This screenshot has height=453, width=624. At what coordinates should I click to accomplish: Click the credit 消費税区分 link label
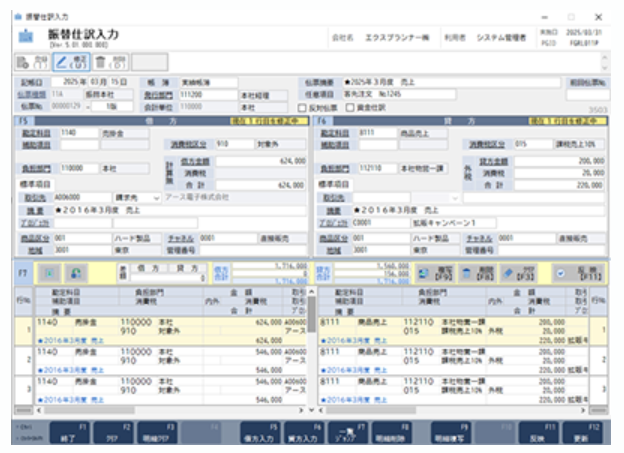[487, 144]
